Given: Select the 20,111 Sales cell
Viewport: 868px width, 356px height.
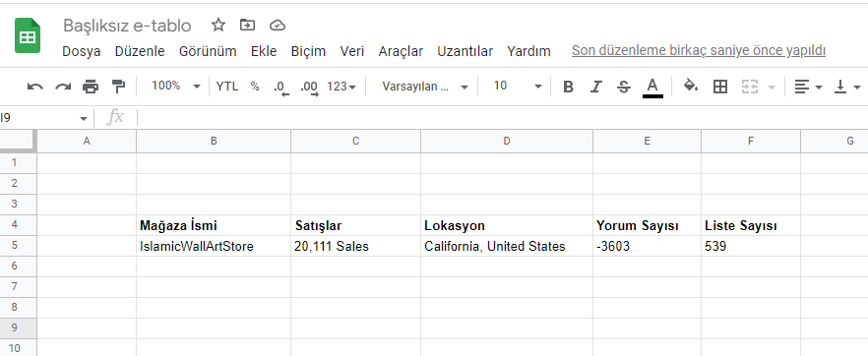Looking at the screenshot, I should point(356,246).
